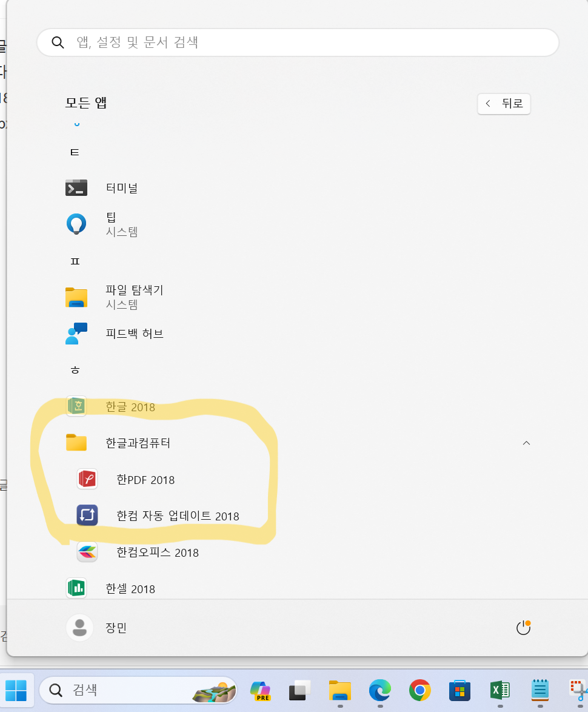Screen dimensions: 588x712
Task: Launch the 한컴오피스 2018 icon
Action: [87, 552]
